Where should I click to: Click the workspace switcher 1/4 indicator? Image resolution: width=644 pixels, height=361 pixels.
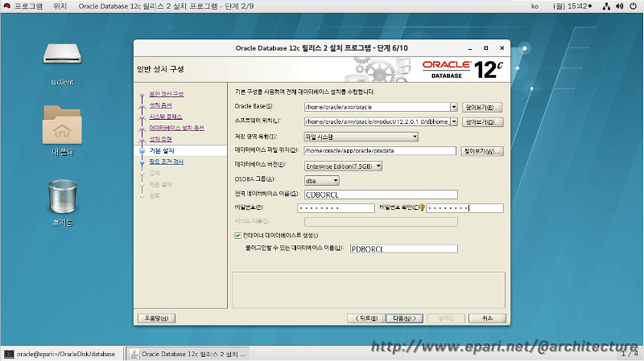[630, 353]
